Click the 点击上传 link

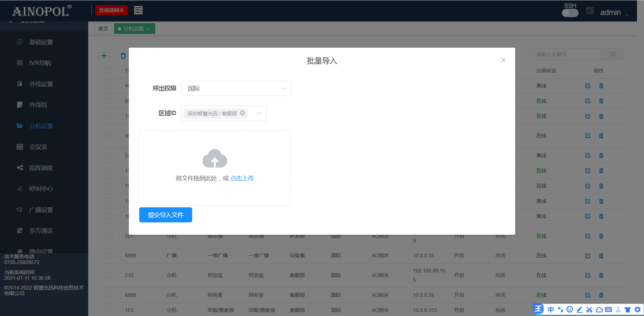click(x=242, y=178)
